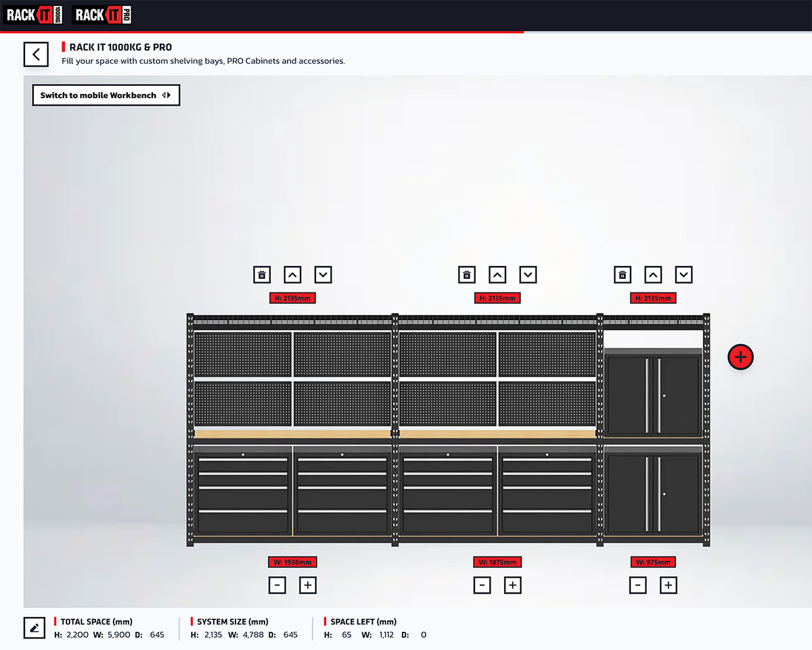812x650 pixels.
Task: Add a new bay with red plus
Action: tap(740, 357)
